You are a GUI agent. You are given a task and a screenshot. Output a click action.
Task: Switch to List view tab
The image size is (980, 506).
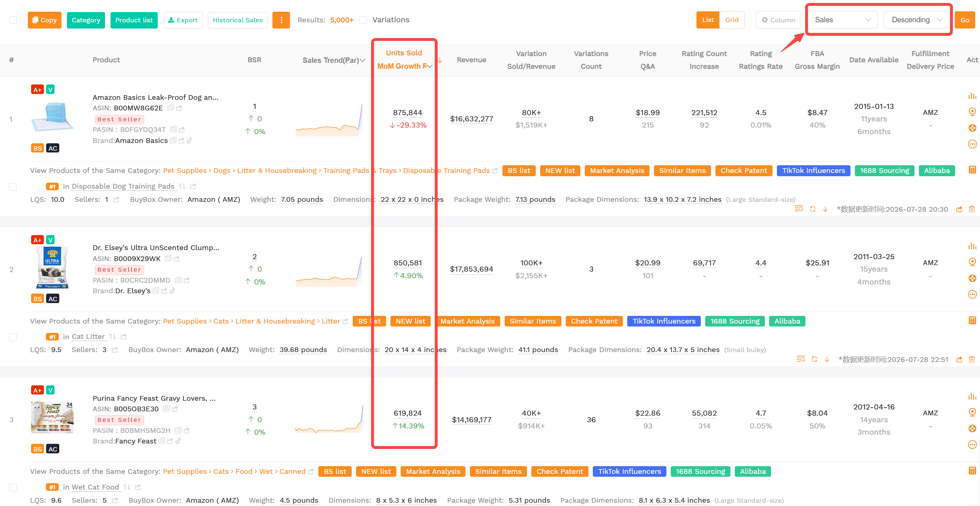click(708, 20)
